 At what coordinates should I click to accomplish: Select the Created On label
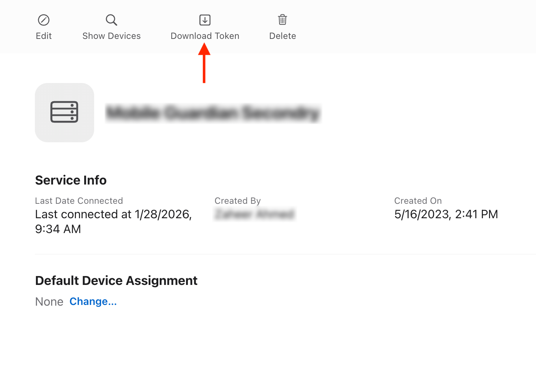click(x=418, y=201)
